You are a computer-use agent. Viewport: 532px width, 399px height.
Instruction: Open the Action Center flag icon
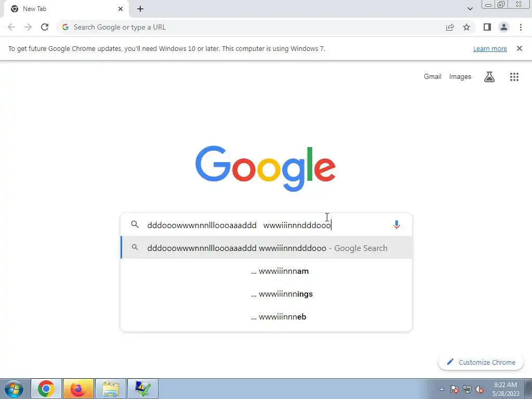pos(455,389)
